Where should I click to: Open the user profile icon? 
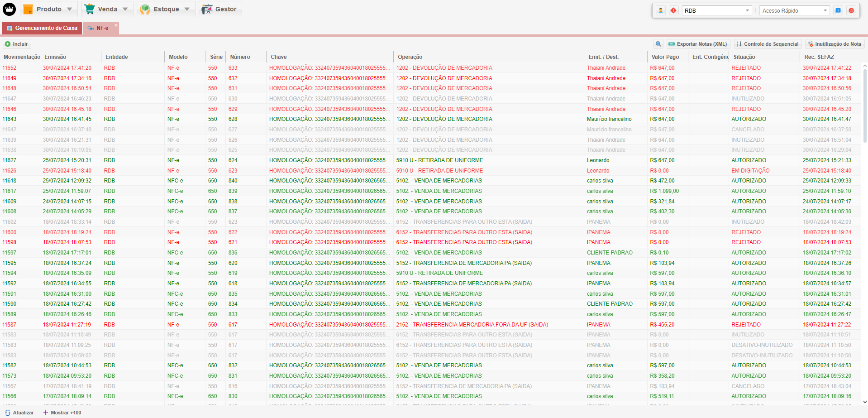[661, 10]
